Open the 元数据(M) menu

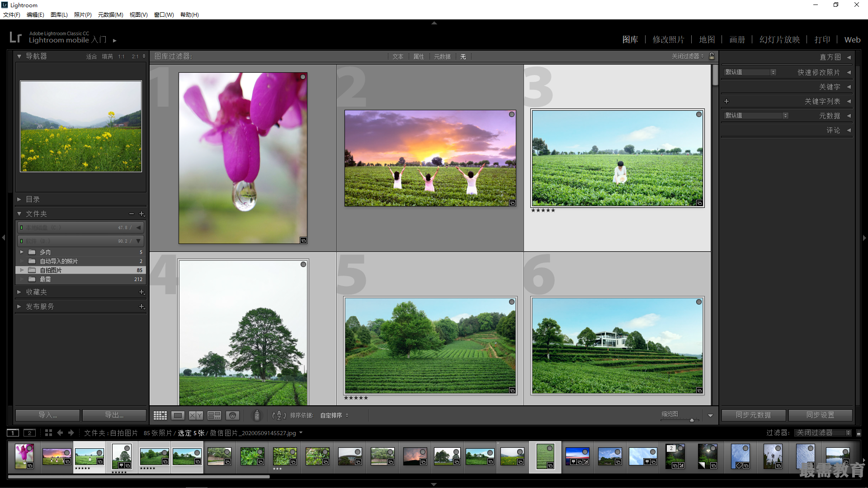pos(110,14)
